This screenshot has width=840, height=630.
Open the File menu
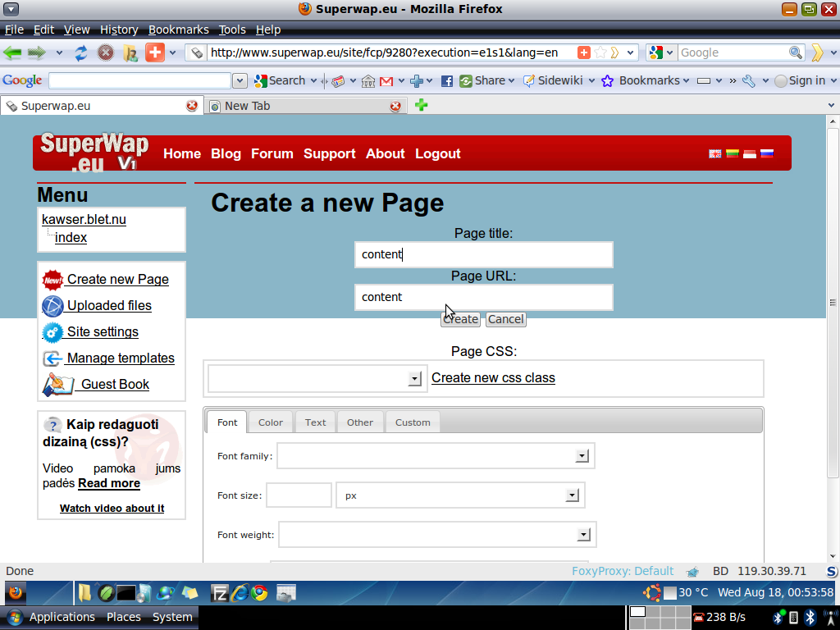pos(14,30)
